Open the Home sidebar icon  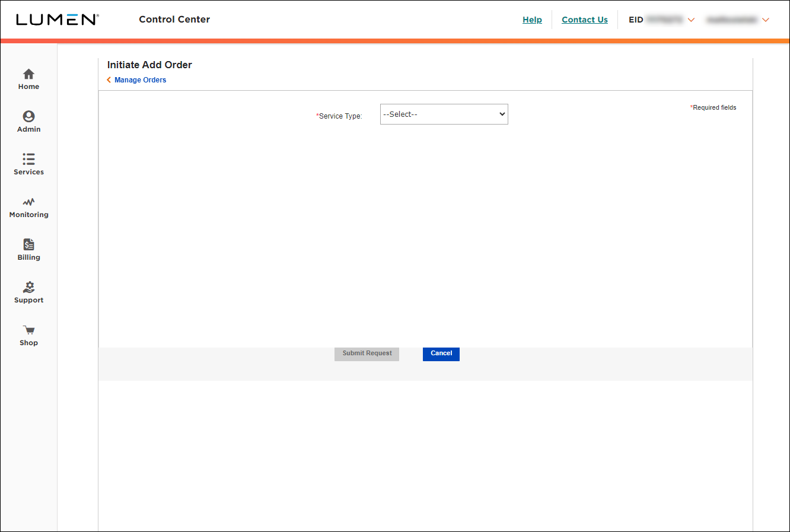28,74
